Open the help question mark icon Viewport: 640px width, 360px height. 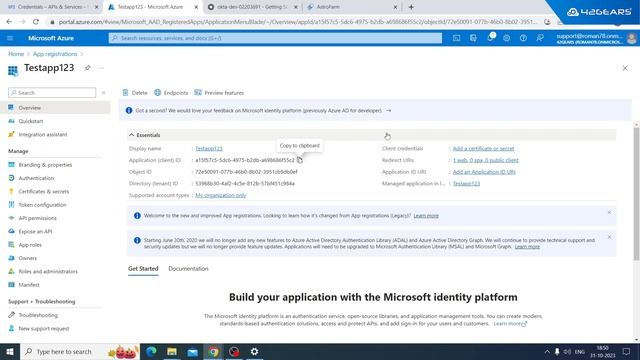coord(523,38)
